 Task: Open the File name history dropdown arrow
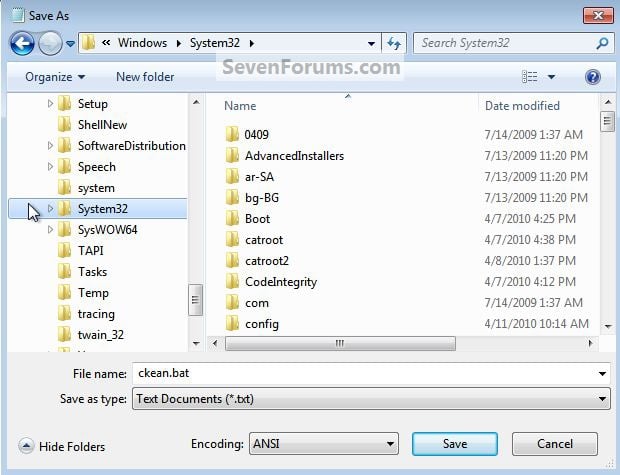(602, 373)
